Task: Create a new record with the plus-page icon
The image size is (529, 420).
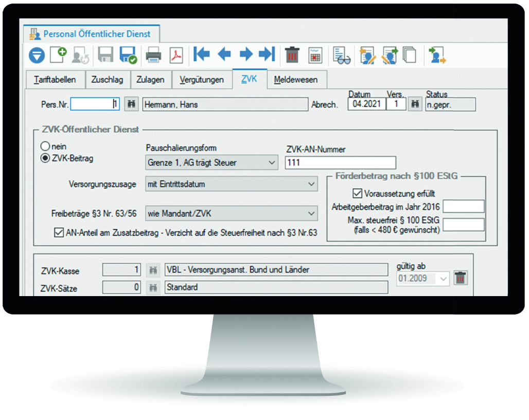Action: pos(58,54)
